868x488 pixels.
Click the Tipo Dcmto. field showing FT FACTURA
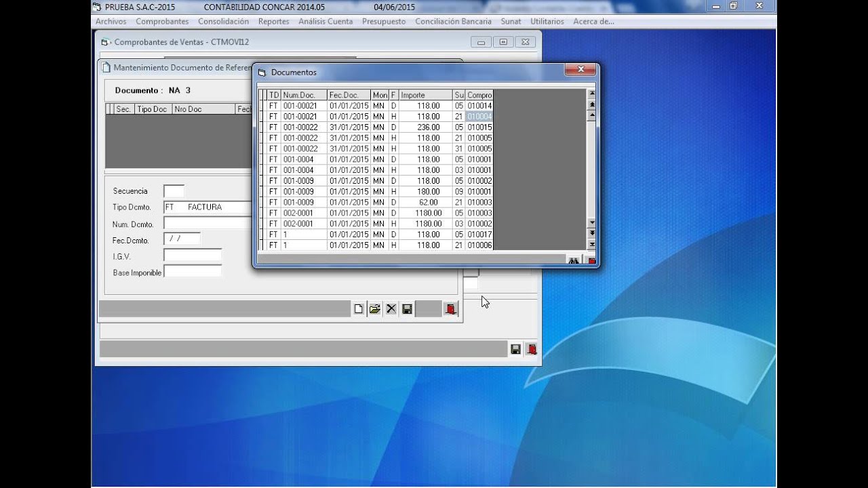tap(208, 207)
